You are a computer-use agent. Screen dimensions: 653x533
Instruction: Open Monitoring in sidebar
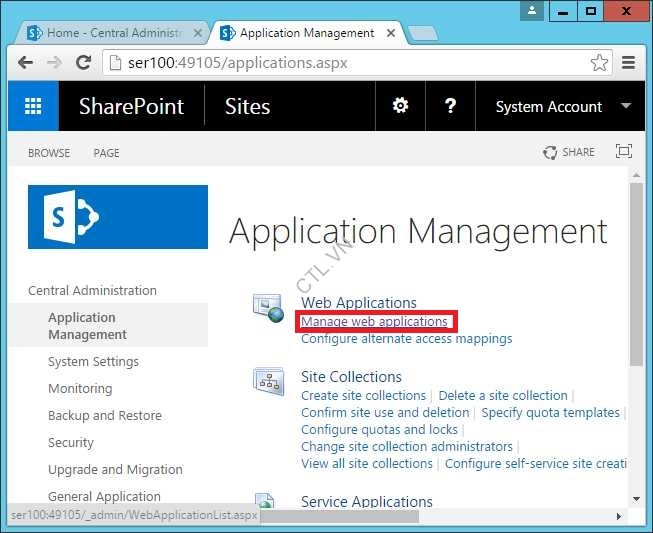pyautogui.click(x=80, y=389)
